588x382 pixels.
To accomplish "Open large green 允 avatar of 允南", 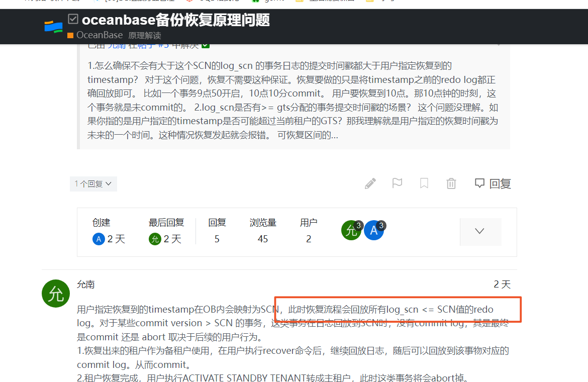I will click(x=55, y=294).
